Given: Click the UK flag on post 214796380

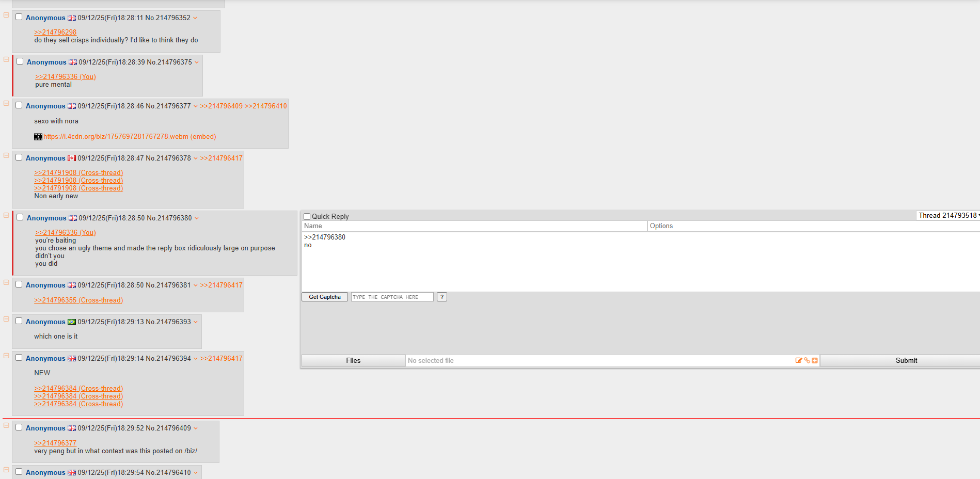Looking at the screenshot, I should tap(73, 218).
